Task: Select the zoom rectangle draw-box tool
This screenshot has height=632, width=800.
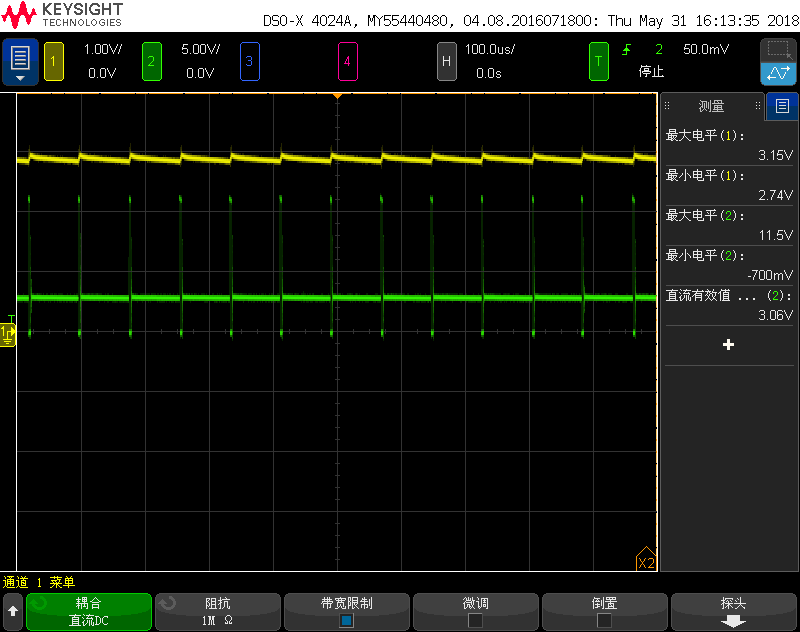Action: click(x=778, y=50)
